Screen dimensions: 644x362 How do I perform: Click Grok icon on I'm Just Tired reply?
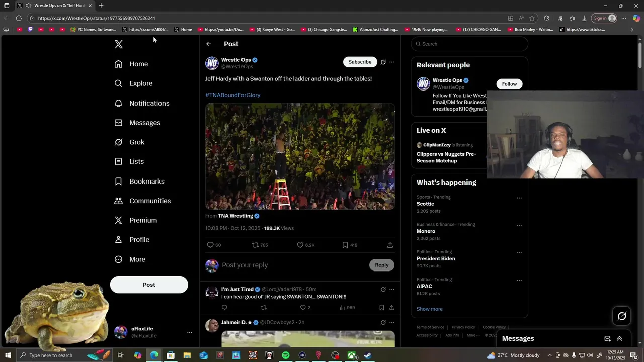(383, 290)
